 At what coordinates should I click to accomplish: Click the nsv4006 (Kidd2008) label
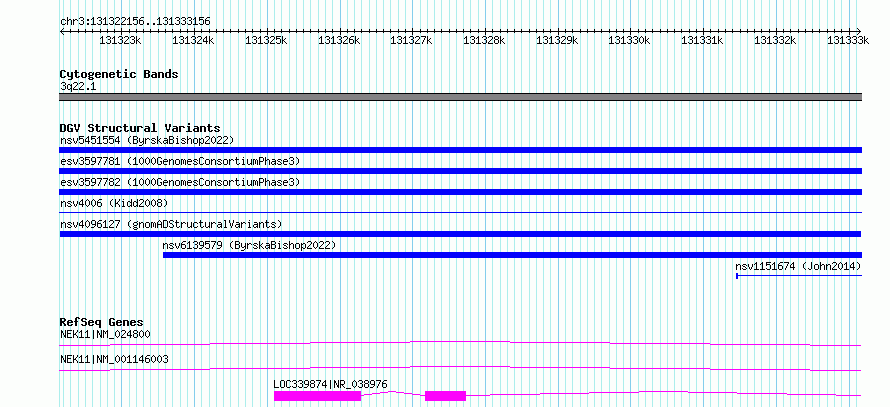(x=114, y=203)
